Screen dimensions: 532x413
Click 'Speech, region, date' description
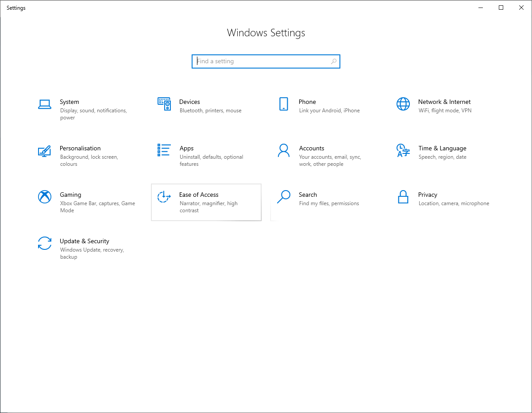tap(443, 157)
